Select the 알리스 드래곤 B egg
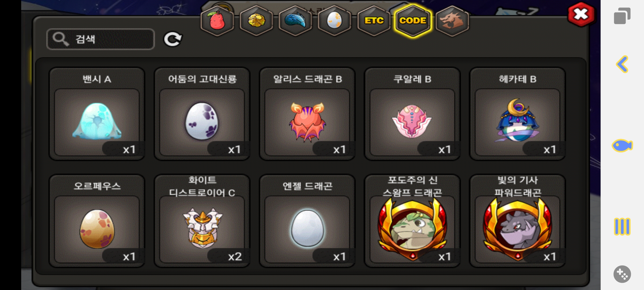The image size is (644, 290). pyautogui.click(x=307, y=114)
